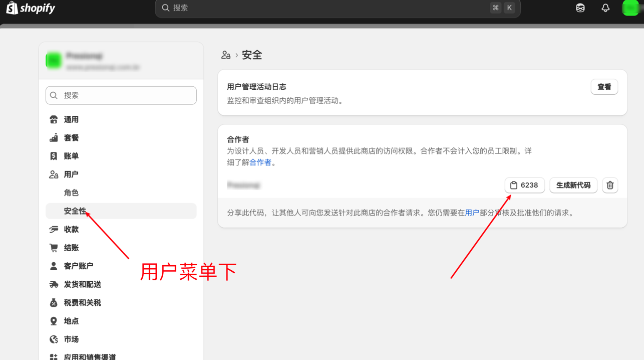Open the Sidekick assistant icon in top bar
The height and width of the screenshot is (360, 644).
coord(580,8)
